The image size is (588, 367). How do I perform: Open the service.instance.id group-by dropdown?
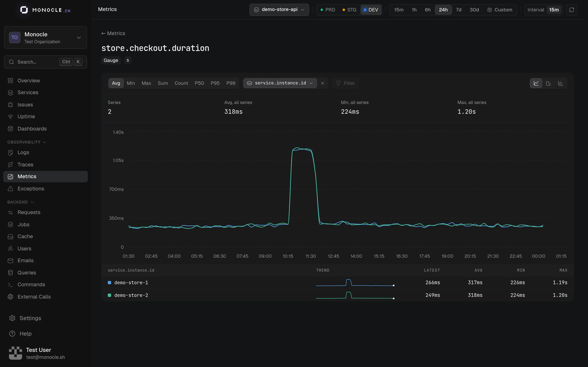coord(280,83)
